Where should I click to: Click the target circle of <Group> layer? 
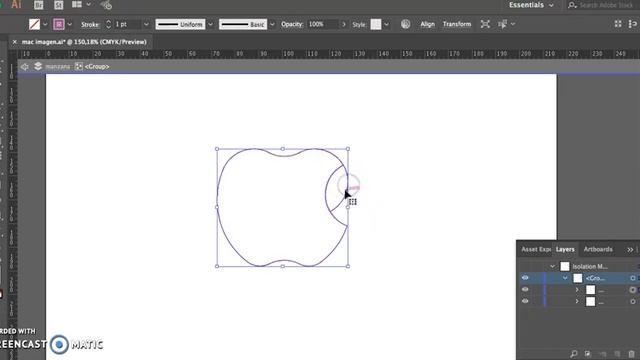pos(633,278)
